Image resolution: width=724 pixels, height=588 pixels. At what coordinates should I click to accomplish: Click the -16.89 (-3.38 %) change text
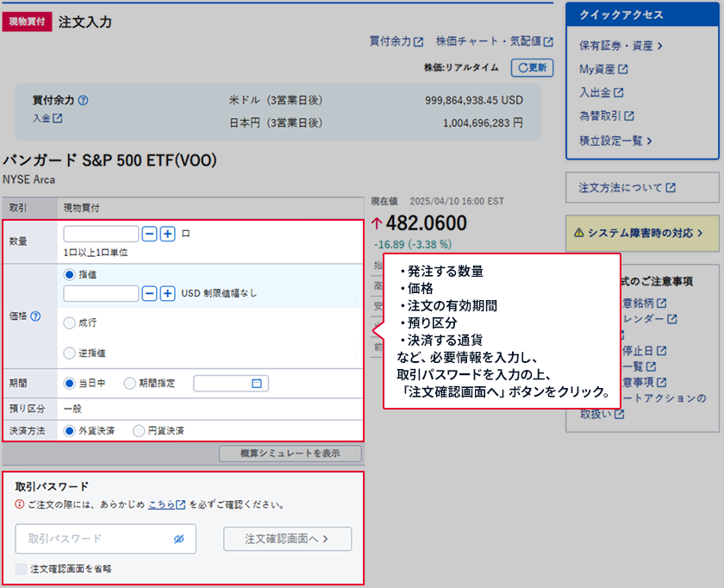coord(413,244)
